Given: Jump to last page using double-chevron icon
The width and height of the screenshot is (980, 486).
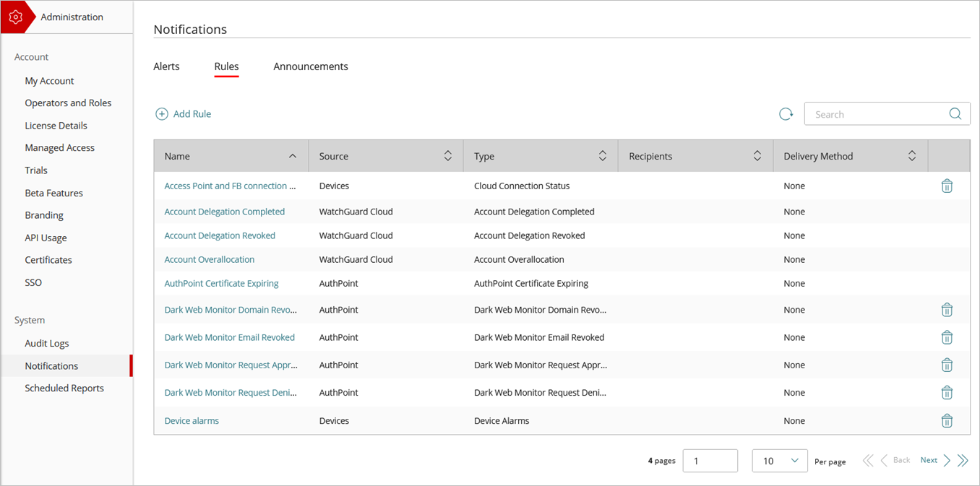Looking at the screenshot, I should pyautogui.click(x=963, y=460).
